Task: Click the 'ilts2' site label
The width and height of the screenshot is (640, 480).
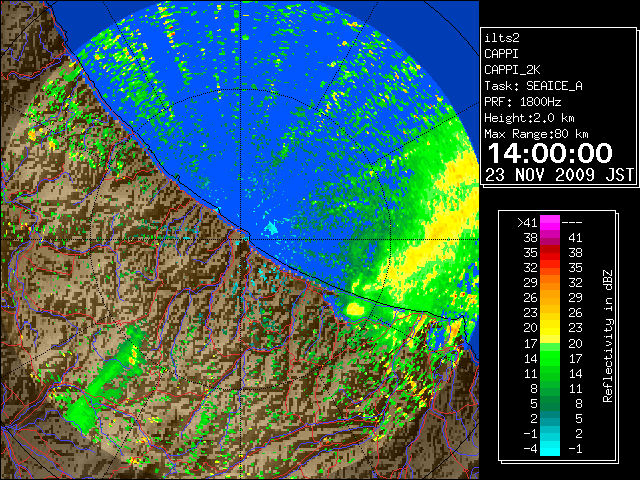Action: click(x=502, y=38)
